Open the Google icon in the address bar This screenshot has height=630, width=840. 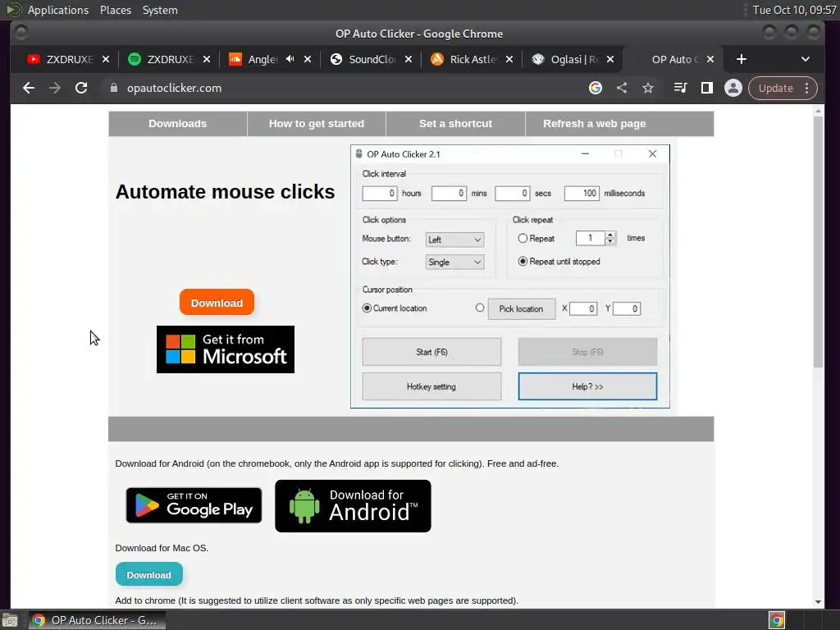[x=596, y=88]
